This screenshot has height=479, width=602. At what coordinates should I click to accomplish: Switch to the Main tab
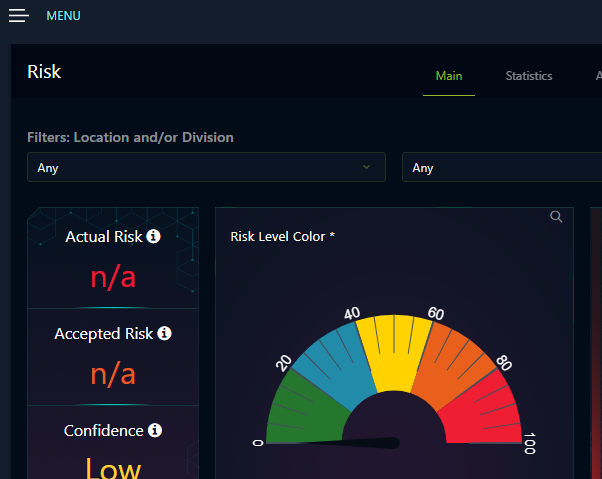point(449,76)
